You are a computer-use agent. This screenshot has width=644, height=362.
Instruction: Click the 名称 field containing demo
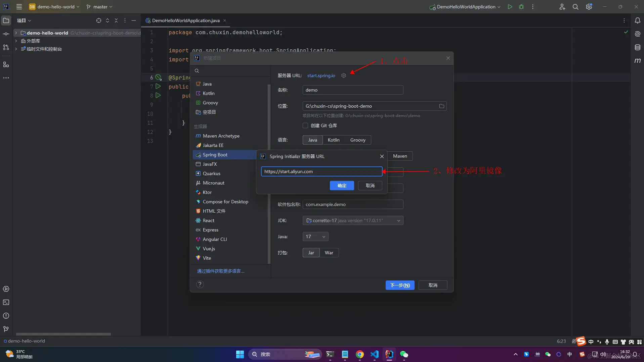353,90
